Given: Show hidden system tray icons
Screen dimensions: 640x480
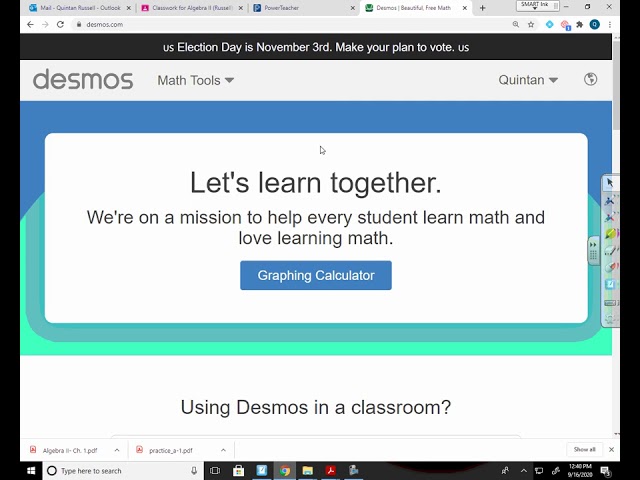Looking at the screenshot, I should point(524,471).
